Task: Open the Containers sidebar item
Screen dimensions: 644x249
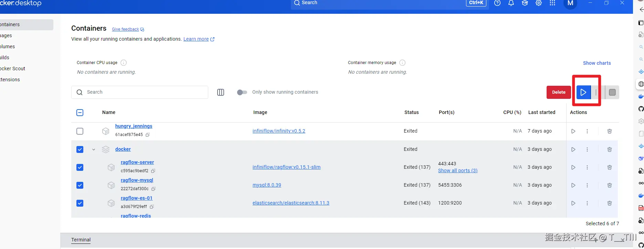Action: click(26, 24)
